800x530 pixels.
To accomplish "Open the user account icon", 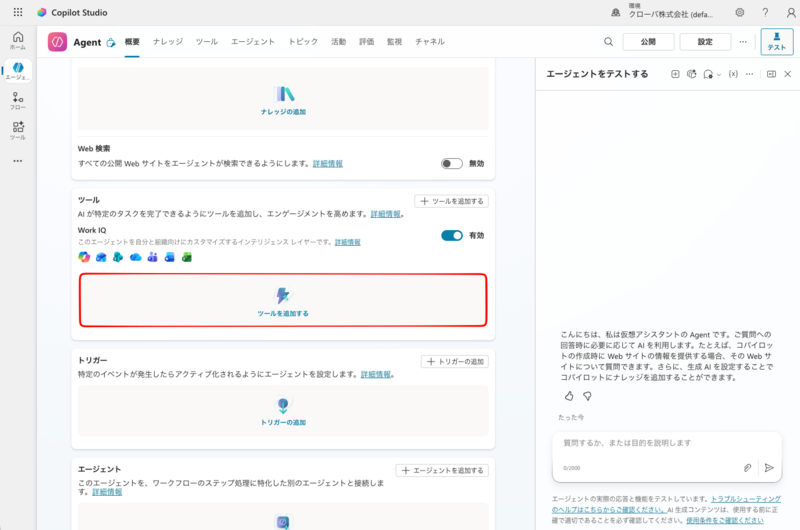I will [x=791, y=12].
